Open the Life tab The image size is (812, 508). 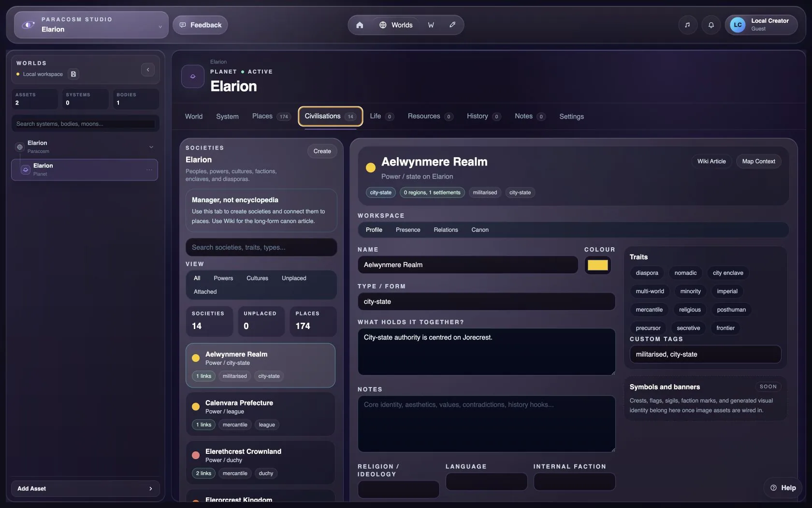pos(382,117)
